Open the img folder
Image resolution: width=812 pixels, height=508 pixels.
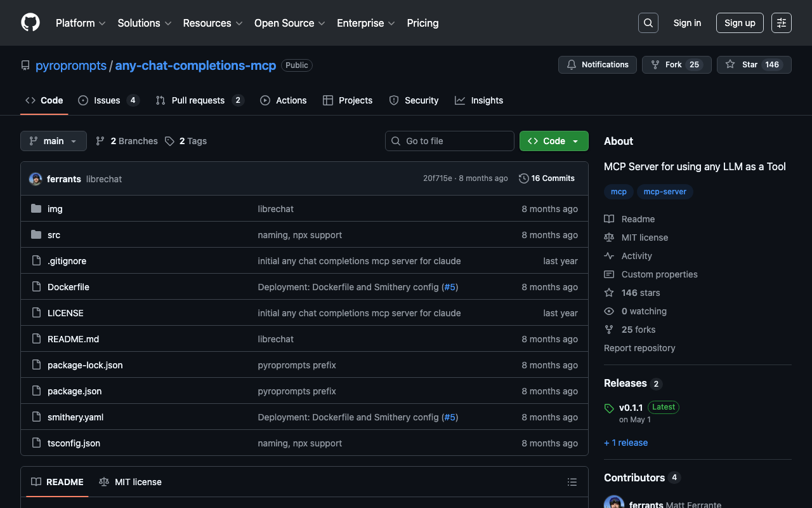point(55,209)
